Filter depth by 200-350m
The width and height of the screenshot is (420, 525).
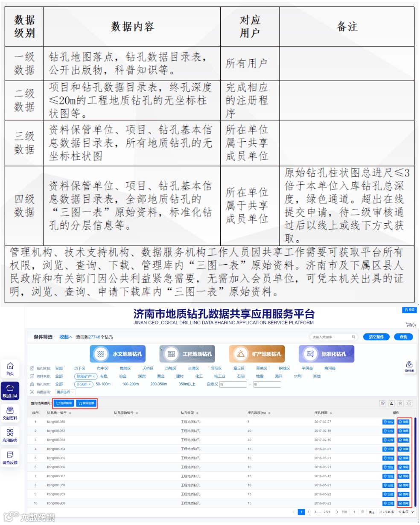pyautogui.click(x=159, y=384)
